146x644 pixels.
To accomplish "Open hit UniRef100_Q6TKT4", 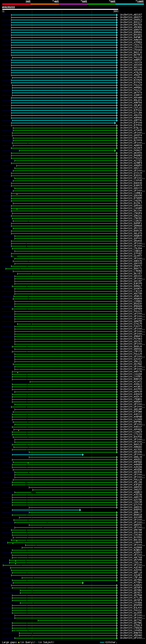I will pos(131,93).
